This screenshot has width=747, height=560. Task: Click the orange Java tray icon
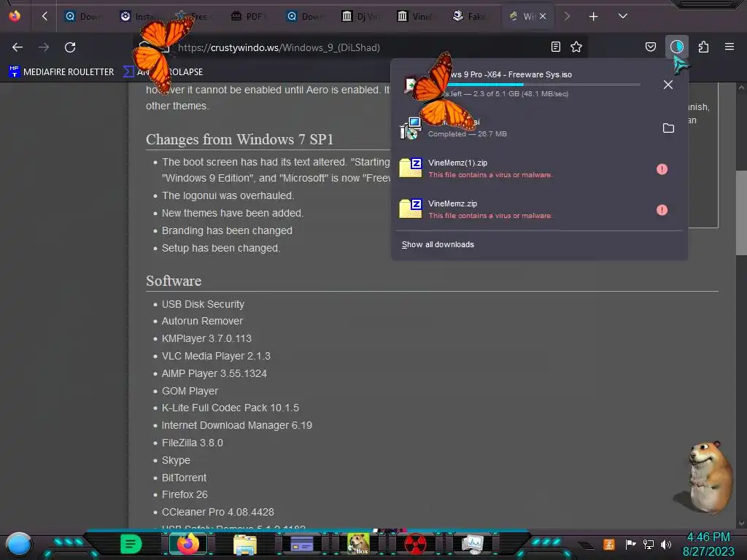point(608,544)
